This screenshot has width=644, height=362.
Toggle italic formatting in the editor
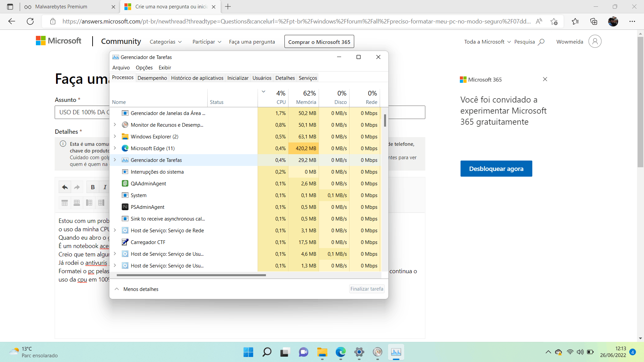click(x=105, y=187)
